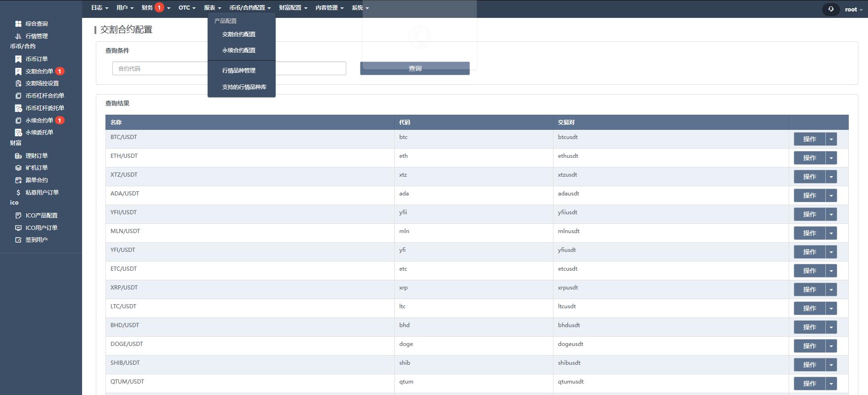Click the 签到用户 edit icon
This screenshot has height=395, width=868.
[18, 240]
